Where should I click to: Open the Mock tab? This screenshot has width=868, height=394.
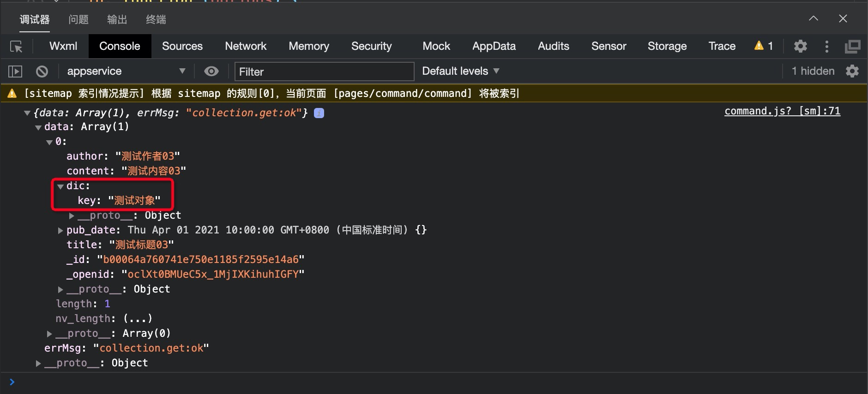point(436,46)
